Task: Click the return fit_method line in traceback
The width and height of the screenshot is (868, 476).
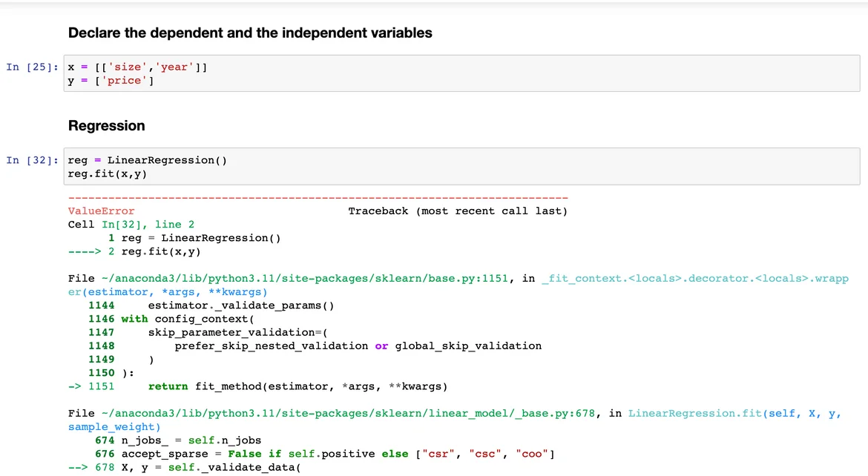Action: [297, 386]
